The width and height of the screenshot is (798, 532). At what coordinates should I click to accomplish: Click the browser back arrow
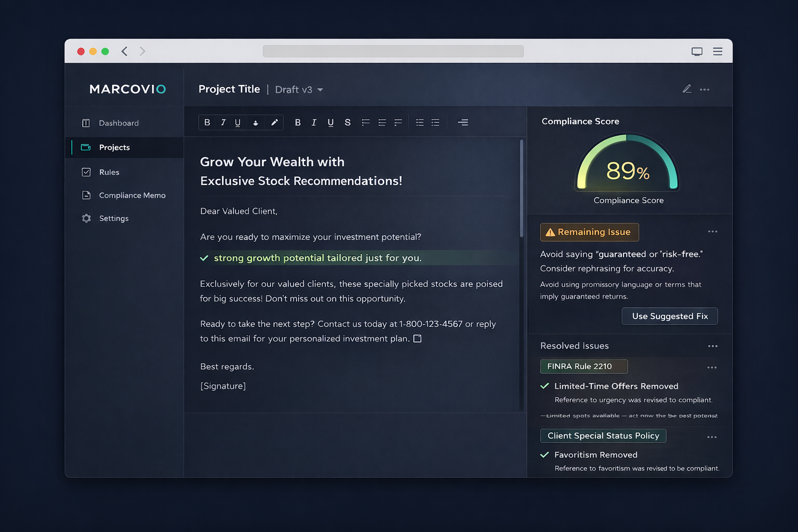(x=125, y=51)
